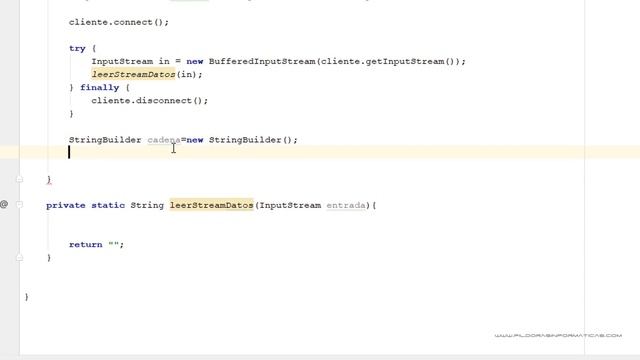Click the empty string literal after return
Viewport: 640px width, 360px height.
tap(113, 244)
